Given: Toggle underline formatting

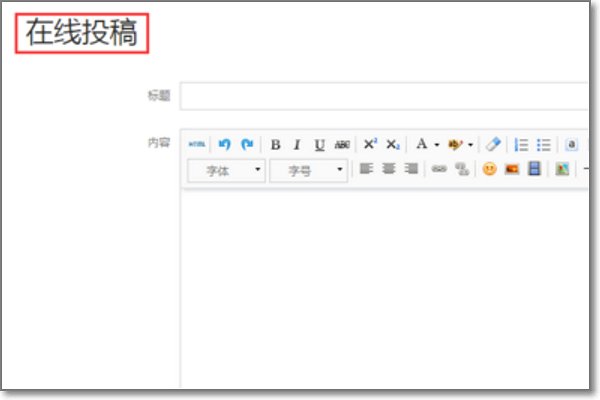Looking at the screenshot, I should pyautogui.click(x=319, y=145).
